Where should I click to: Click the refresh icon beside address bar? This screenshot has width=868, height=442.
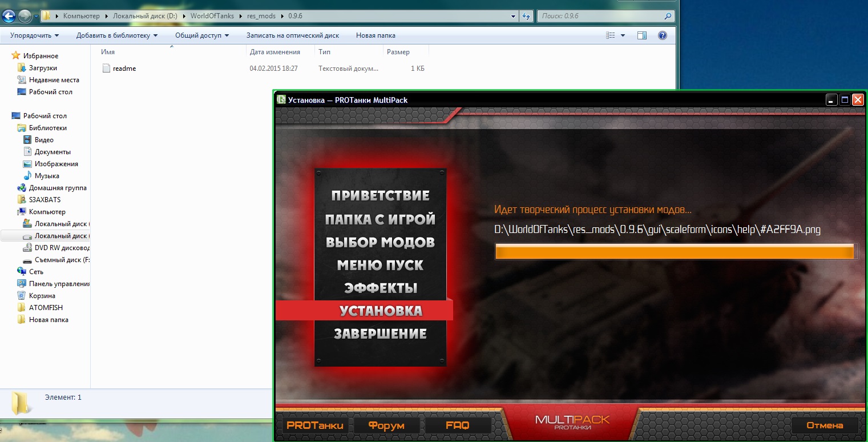527,16
